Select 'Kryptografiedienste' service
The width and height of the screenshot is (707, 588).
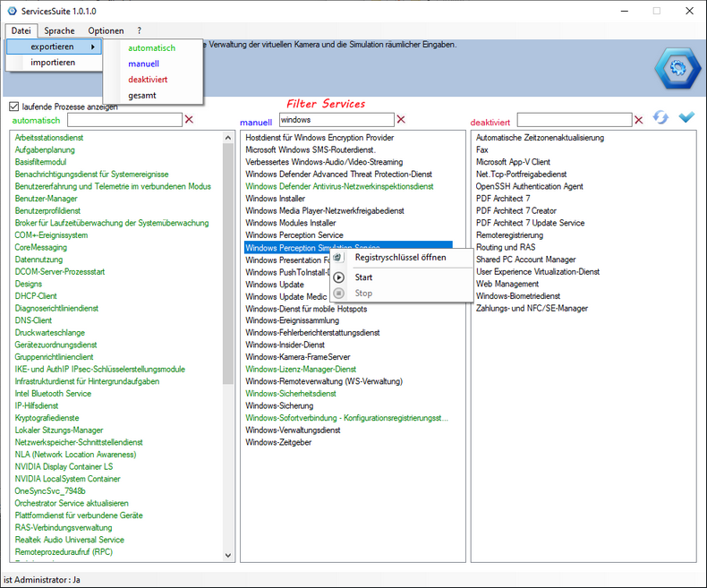[x=47, y=418]
